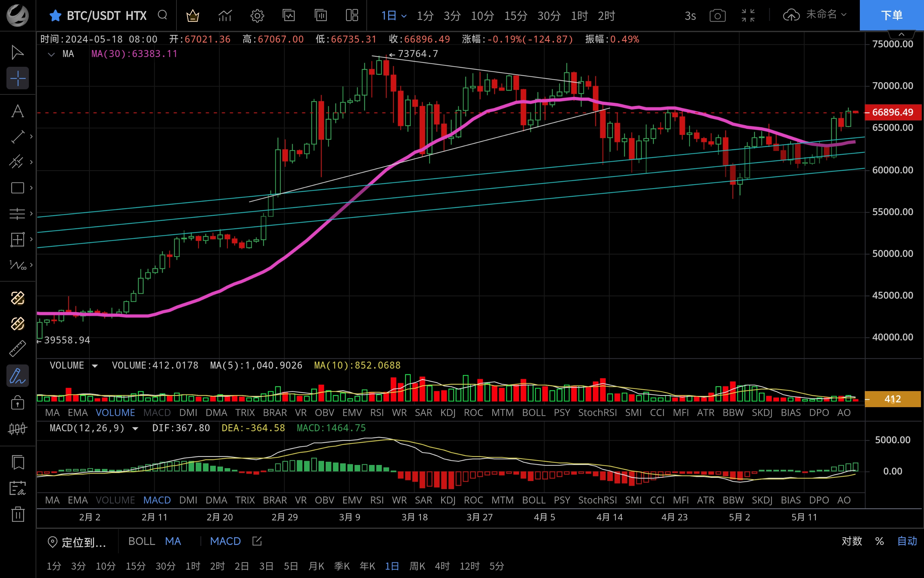Select the crosshair cursor tool
The height and width of the screenshot is (578, 924).
point(18,78)
